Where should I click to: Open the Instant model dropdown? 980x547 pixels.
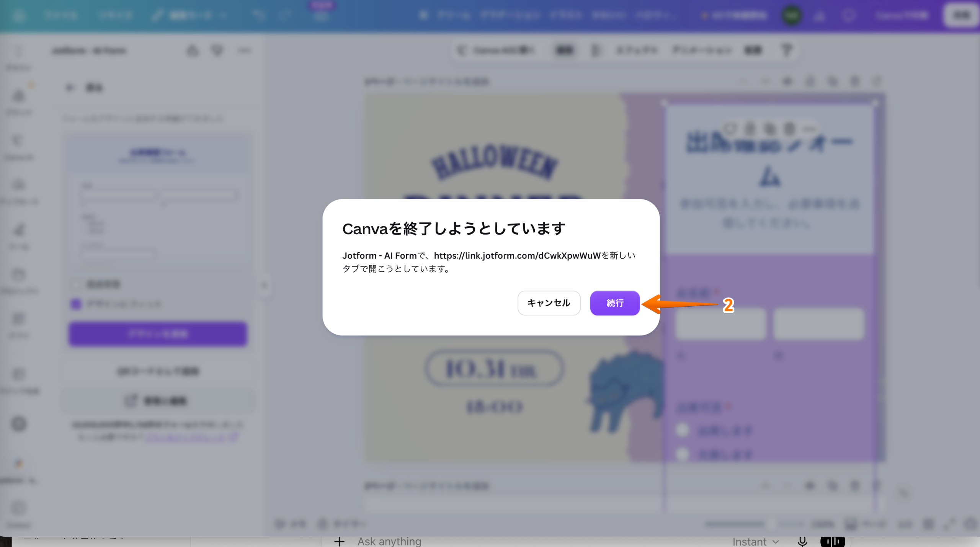755,542
